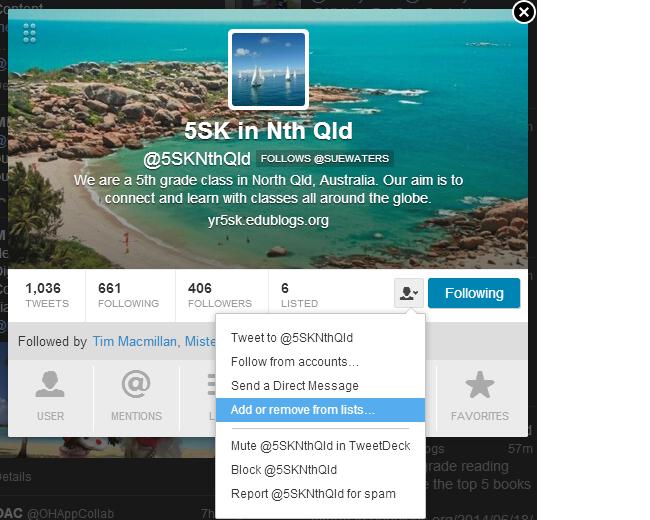Visit yr5sk.edublogs.org link
This screenshot has height=520, width=650.
click(268, 220)
